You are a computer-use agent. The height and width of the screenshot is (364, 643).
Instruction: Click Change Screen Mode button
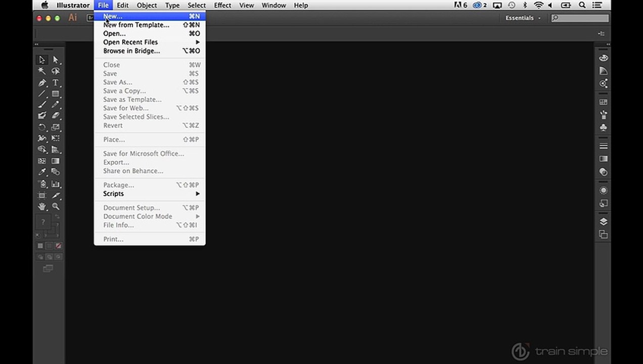pyautogui.click(x=49, y=268)
